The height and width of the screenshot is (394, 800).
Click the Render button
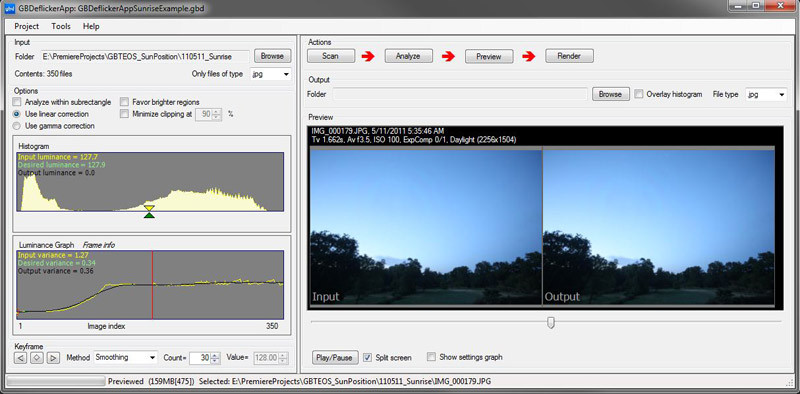[569, 56]
